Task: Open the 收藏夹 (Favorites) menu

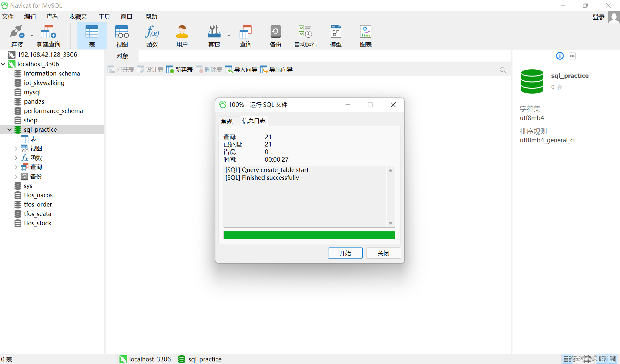Action: click(78, 17)
